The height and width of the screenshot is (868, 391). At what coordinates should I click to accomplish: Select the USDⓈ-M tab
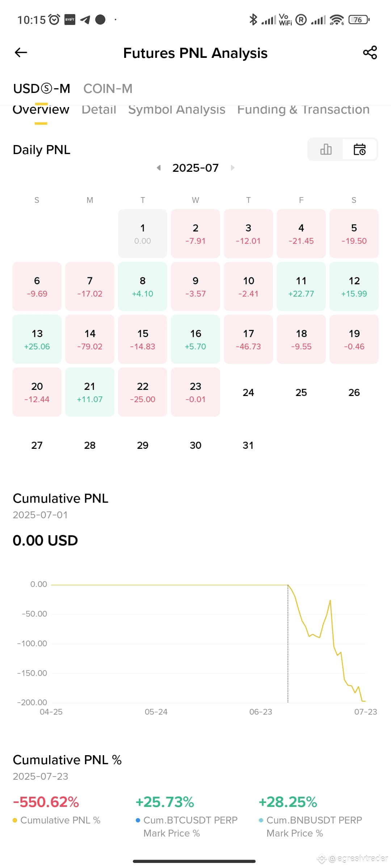point(42,89)
